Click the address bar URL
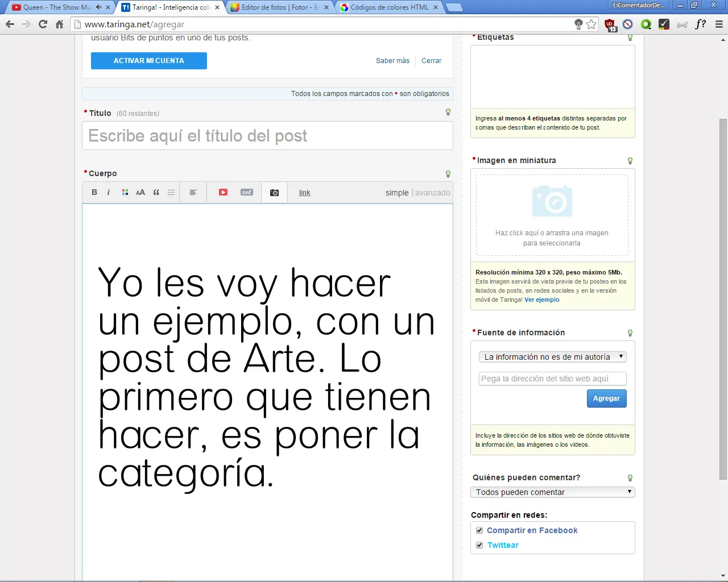 (x=134, y=24)
